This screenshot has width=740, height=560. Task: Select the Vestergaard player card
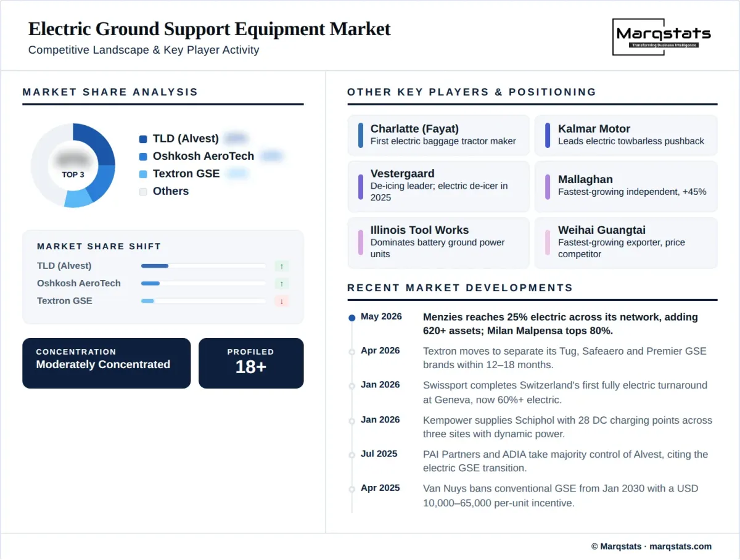[438, 186]
